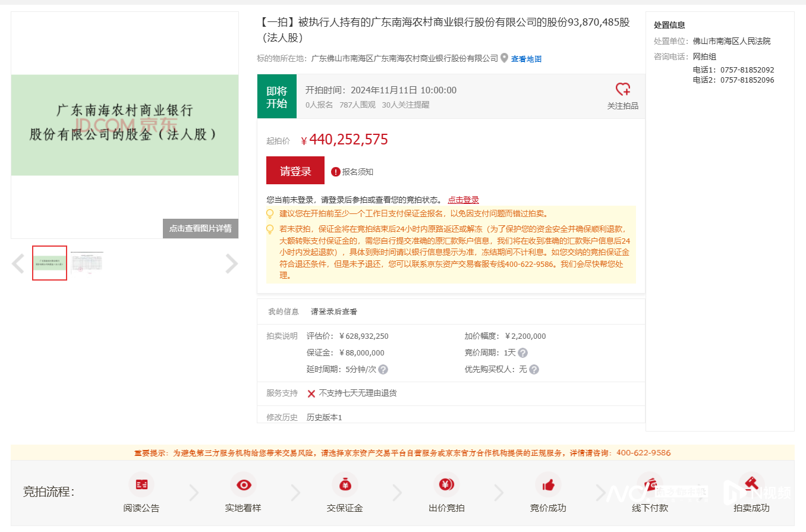806x532 pixels.
Task: Click 点击查看图片详情 on the main image
Action: tap(200, 228)
